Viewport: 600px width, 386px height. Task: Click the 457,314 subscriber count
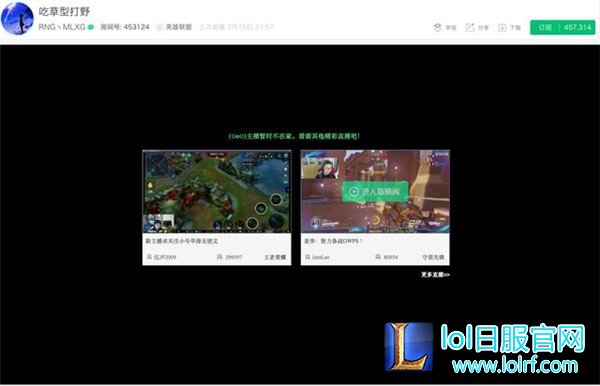tap(577, 28)
